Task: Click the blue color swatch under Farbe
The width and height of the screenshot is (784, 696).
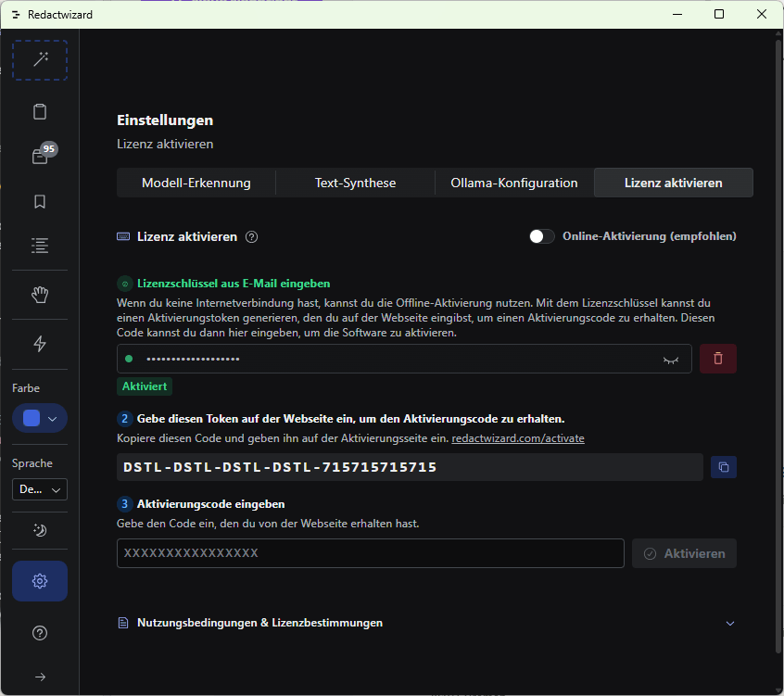Action: point(32,418)
